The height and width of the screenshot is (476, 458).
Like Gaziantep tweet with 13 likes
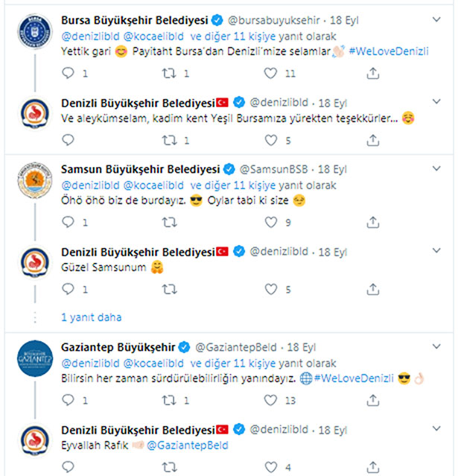click(x=270, y=400)
